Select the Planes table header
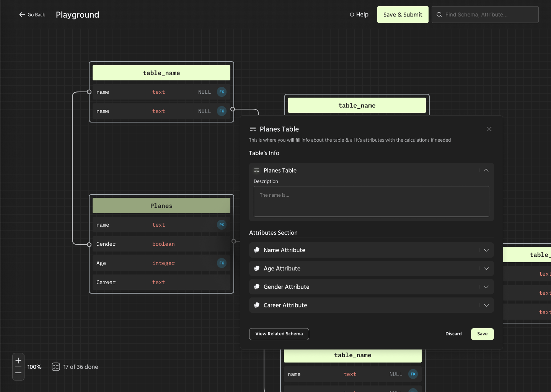 pos(161,206)
